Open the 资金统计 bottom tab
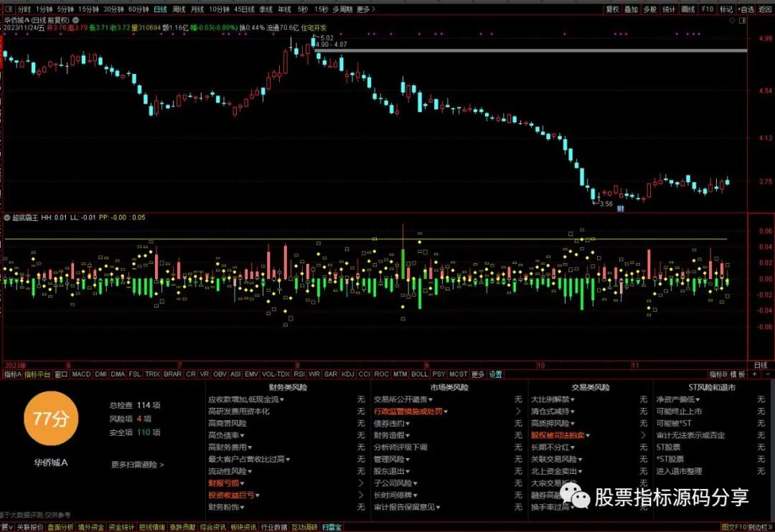 121,528
